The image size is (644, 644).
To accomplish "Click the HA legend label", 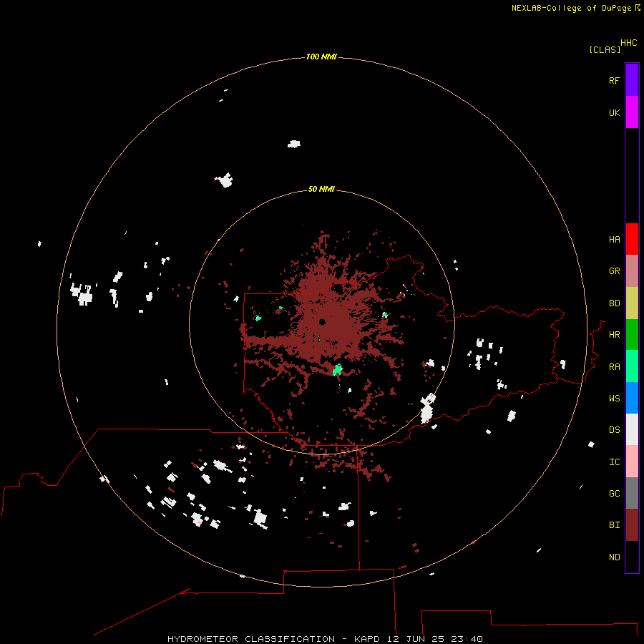I will [x=614, y=240].
